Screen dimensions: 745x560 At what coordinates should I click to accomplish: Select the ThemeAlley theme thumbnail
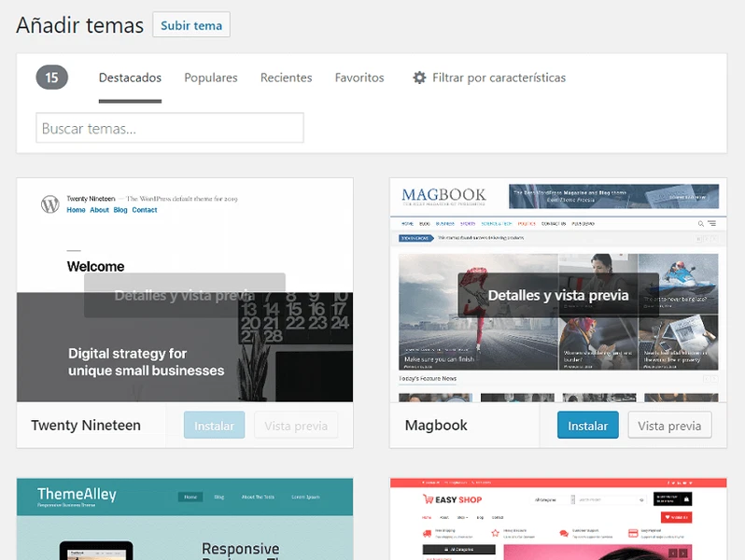185,519
